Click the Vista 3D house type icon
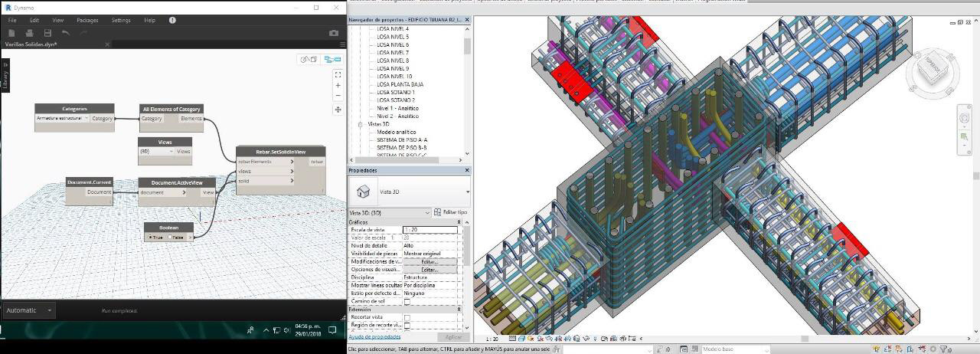The width and height of the screenshot is (980, 354). coord(363,191)
